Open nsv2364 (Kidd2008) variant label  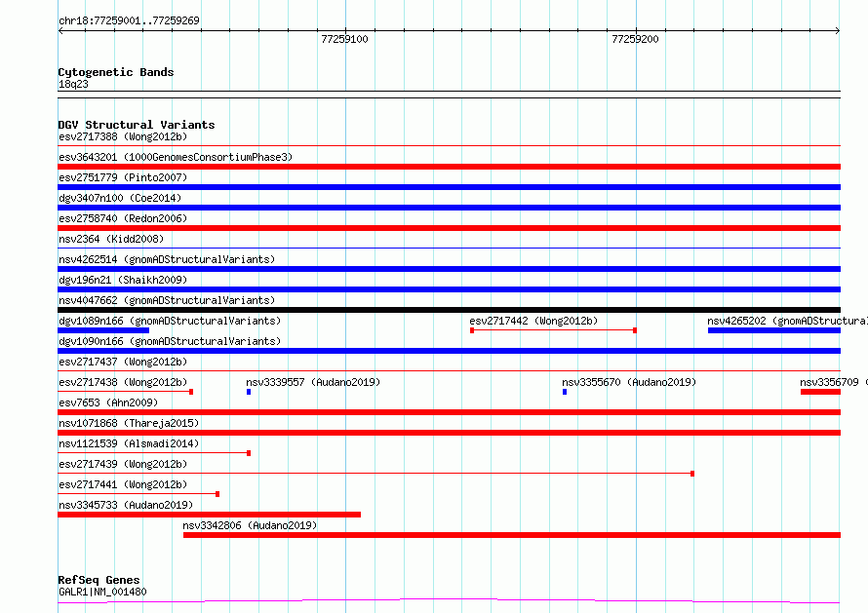click(x=111, y=239)
